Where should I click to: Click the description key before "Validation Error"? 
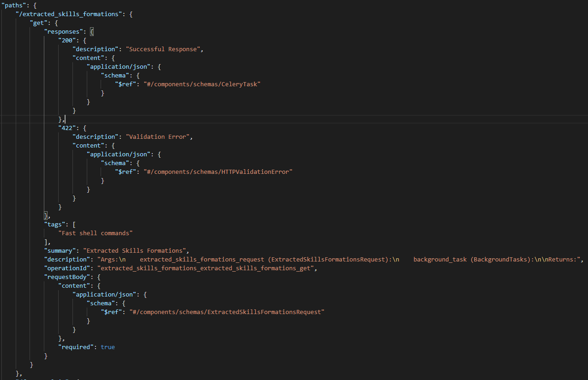96,137
